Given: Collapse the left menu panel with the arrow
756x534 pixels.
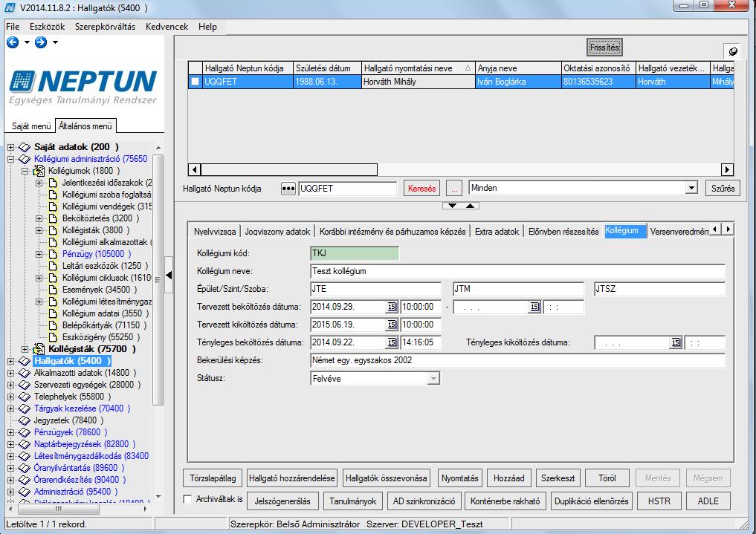Looking at the screenshot, I should tap(169, 275).
